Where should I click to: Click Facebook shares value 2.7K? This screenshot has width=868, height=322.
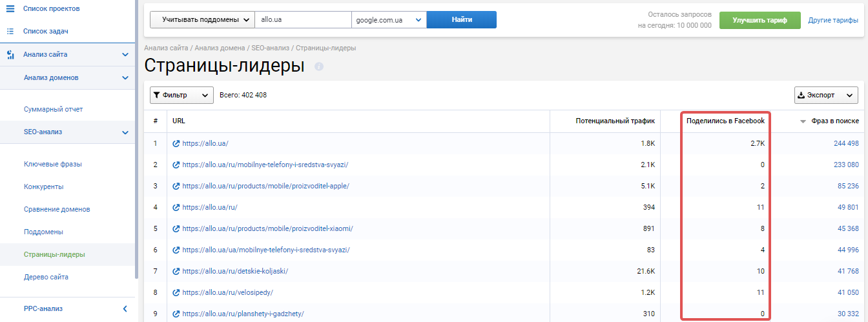pos(757,143)
